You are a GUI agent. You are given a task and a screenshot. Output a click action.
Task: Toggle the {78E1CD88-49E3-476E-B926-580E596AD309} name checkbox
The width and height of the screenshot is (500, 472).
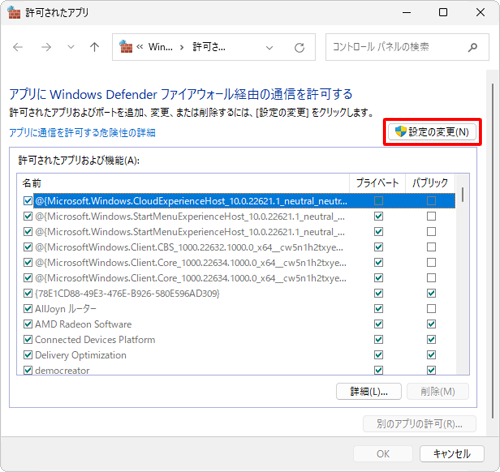pos(28,293)
